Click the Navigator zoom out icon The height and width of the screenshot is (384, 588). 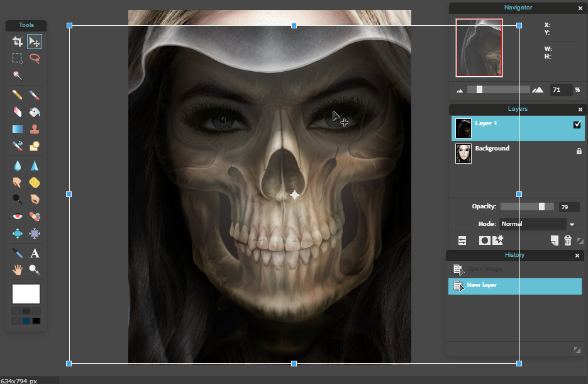click(460, 91)
